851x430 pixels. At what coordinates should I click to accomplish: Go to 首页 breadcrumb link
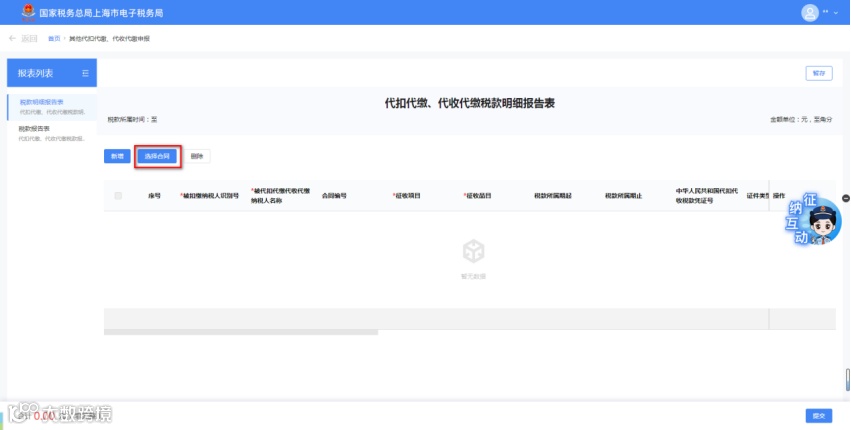pyautogui.click(x=54, y=39)
